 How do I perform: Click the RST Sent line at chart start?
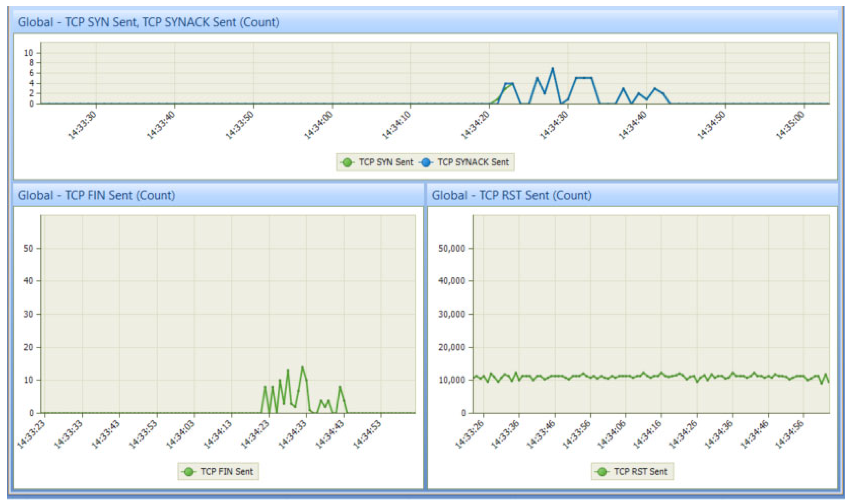tap(475, 377)
